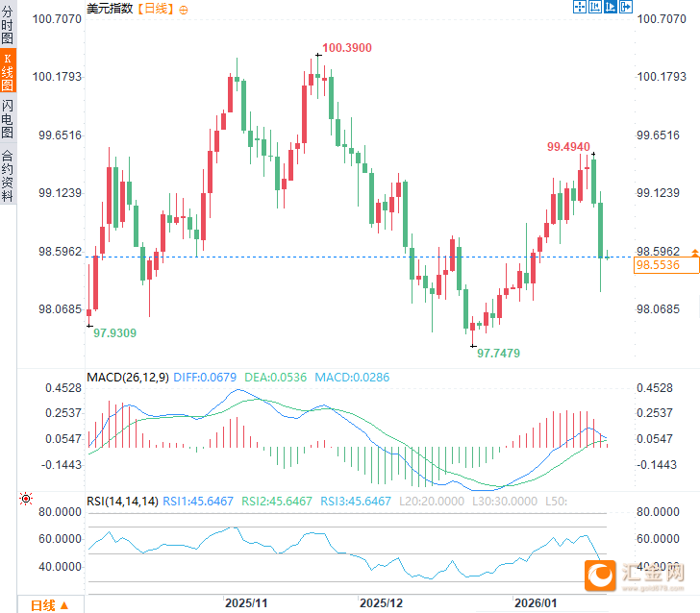Screen dimensions: 700x613
Task: Click left RSI axis value 60.0000
Action: click(x=60, y=539)
